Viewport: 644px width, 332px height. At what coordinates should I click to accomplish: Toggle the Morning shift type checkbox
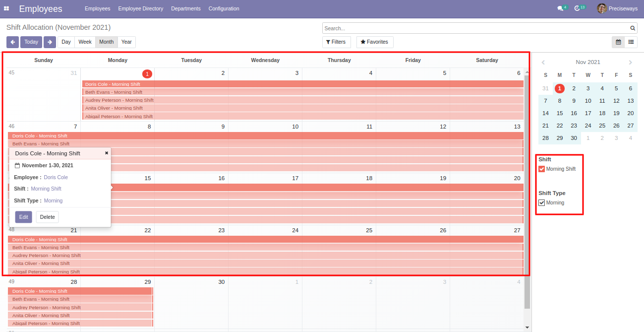[542, 202]
